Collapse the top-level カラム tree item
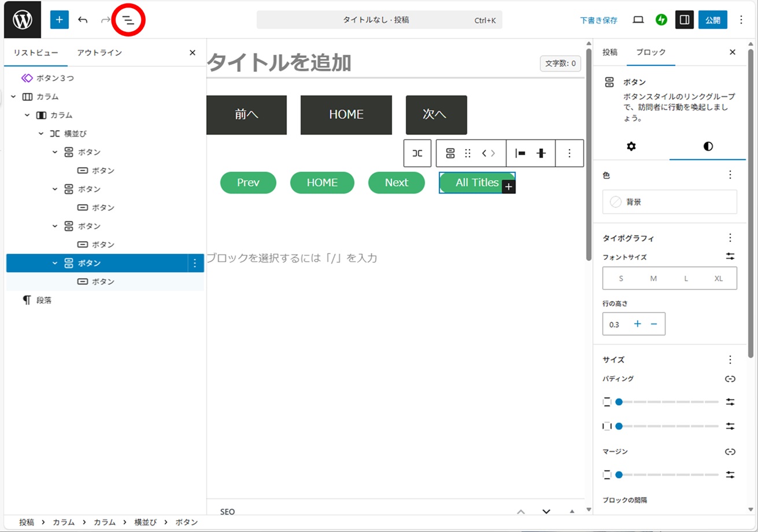The height and width of the screenshot is (532, 758). click(x=13, y=97)
